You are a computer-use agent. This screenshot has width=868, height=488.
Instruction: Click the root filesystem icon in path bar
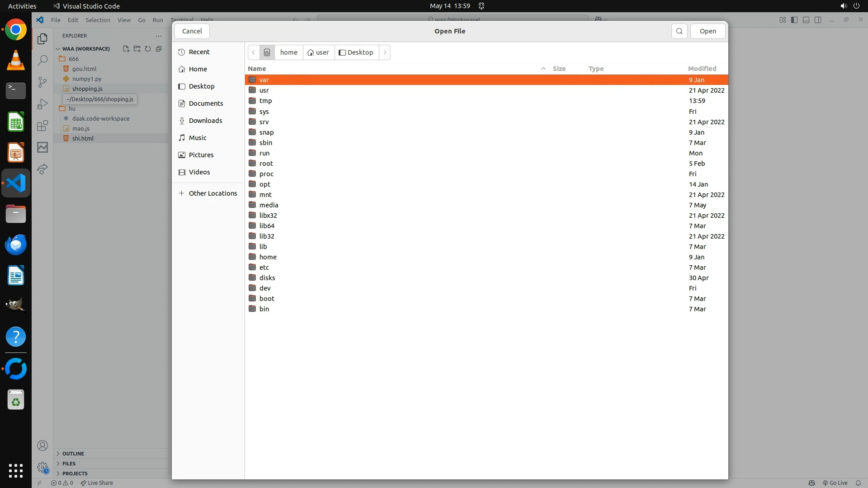click(x=267, y=52)
